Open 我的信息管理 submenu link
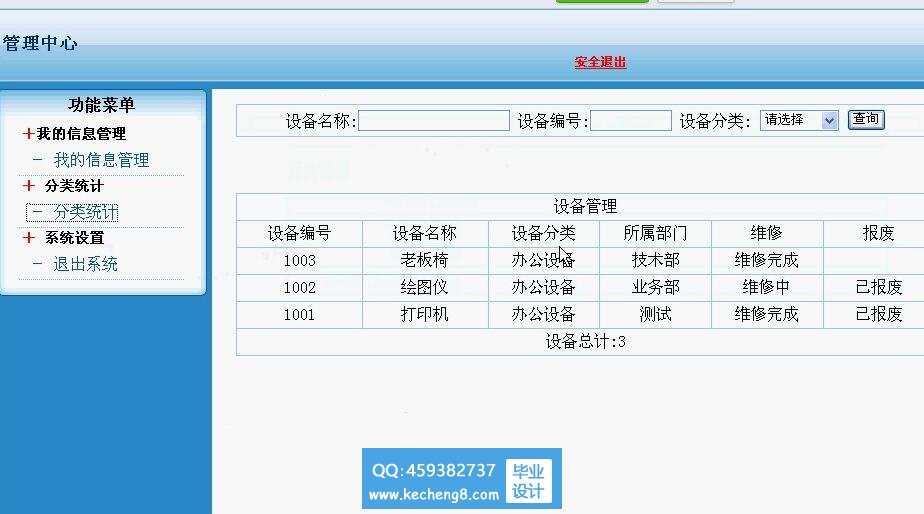The image size is (924, 514). [x=101, y=160]
